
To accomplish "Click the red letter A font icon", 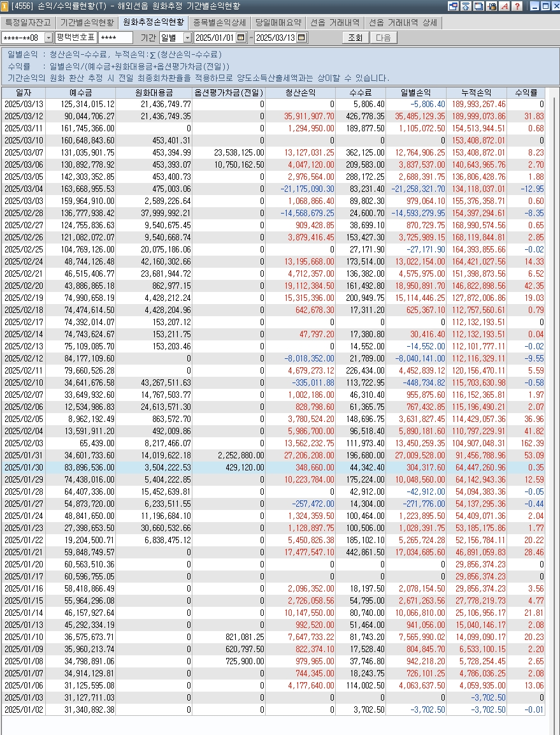I will 504,6.
